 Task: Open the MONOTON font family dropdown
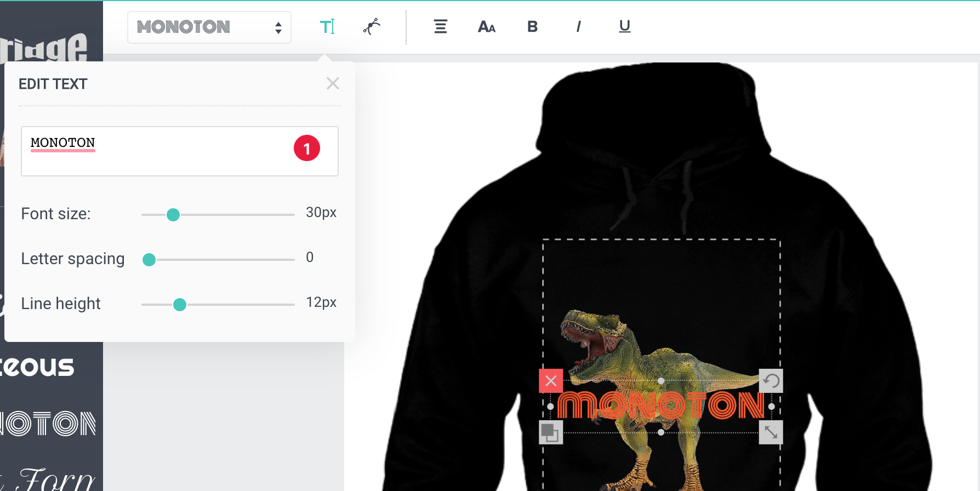[x=209, y=27]
